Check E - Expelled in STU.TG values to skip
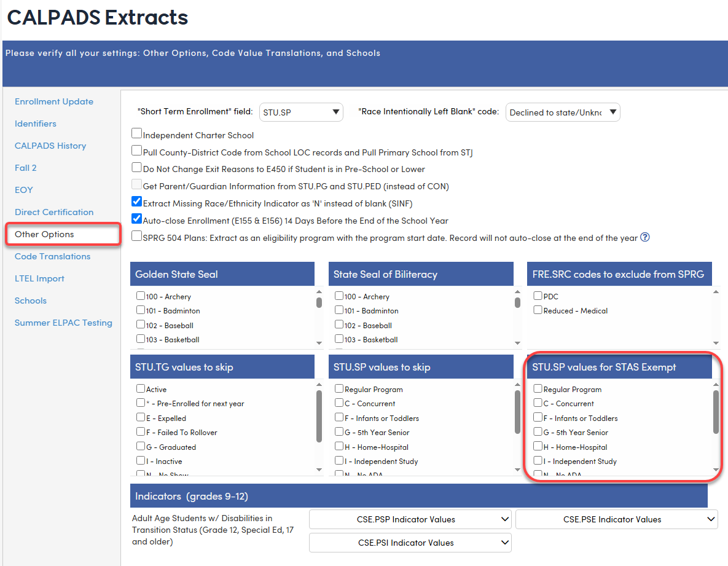728x566 pixels. pos(141,417)
